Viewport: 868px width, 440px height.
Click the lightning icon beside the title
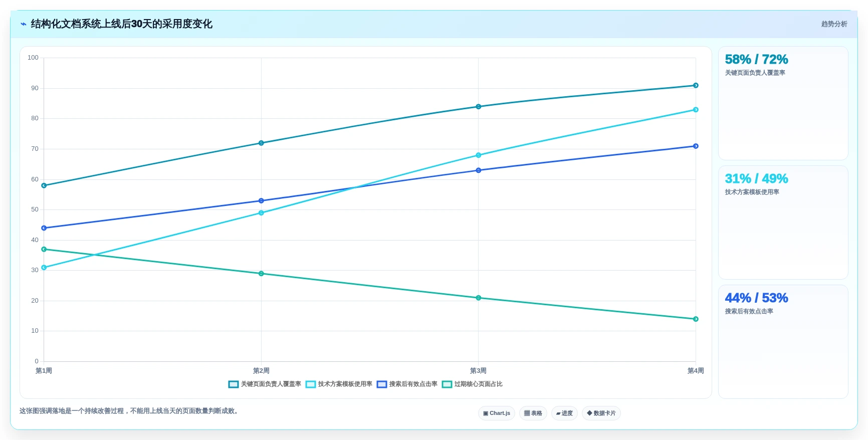(23, 24)
